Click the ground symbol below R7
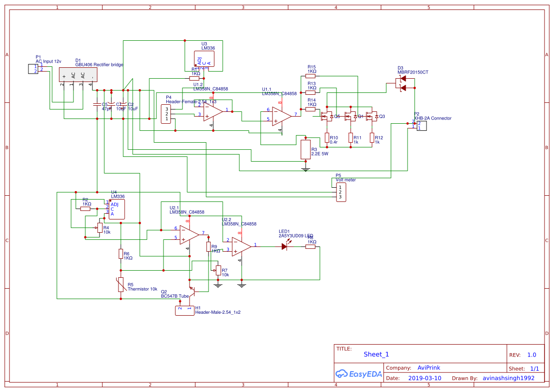Screen dimensions: 554x392 [x=218, y=285]
